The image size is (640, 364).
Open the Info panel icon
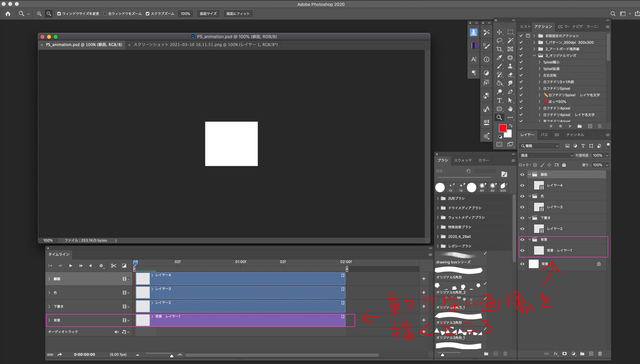pyautogui.click(x=486, y=60)
